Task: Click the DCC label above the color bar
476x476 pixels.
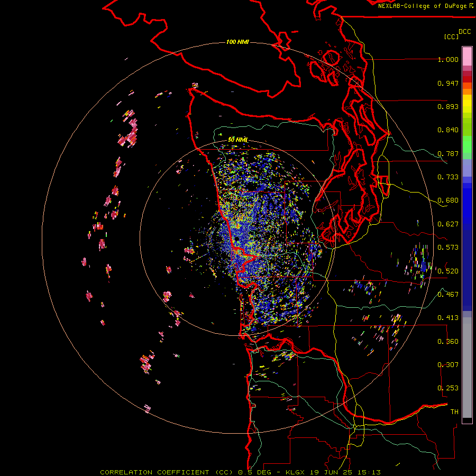Action: pos(464,31)
